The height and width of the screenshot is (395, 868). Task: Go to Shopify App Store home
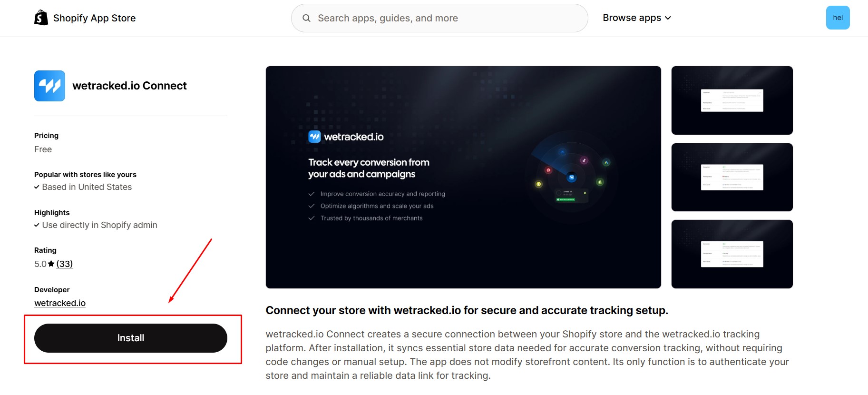94,18
